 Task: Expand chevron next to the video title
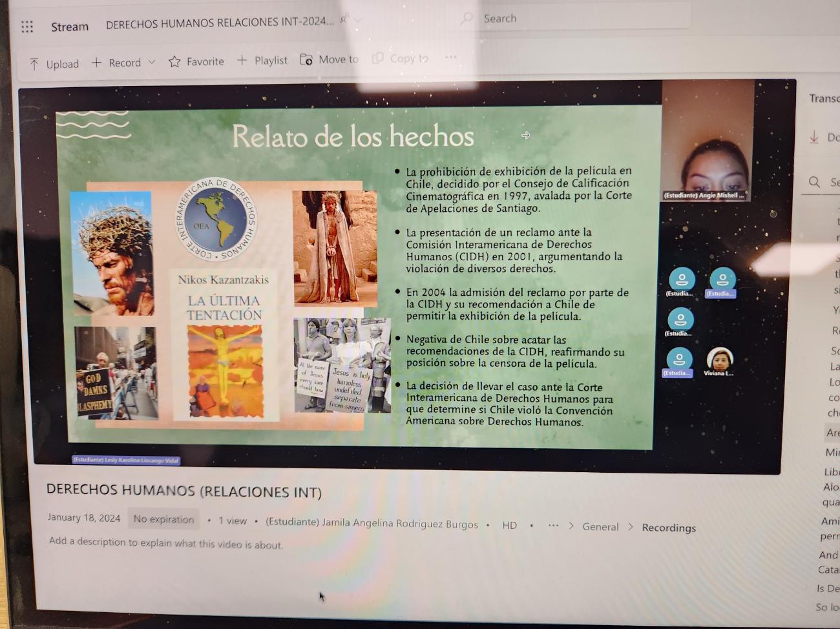[x=358, y=20]
